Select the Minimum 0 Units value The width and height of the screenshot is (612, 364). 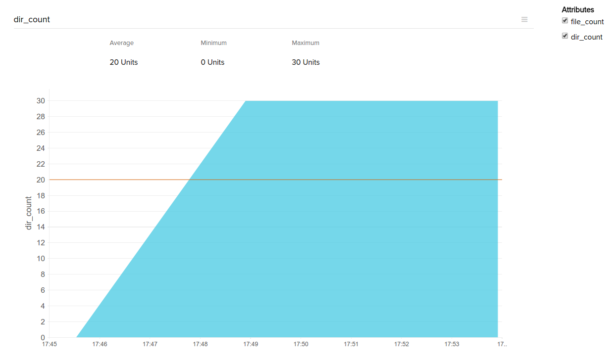[x=212, y=62]
